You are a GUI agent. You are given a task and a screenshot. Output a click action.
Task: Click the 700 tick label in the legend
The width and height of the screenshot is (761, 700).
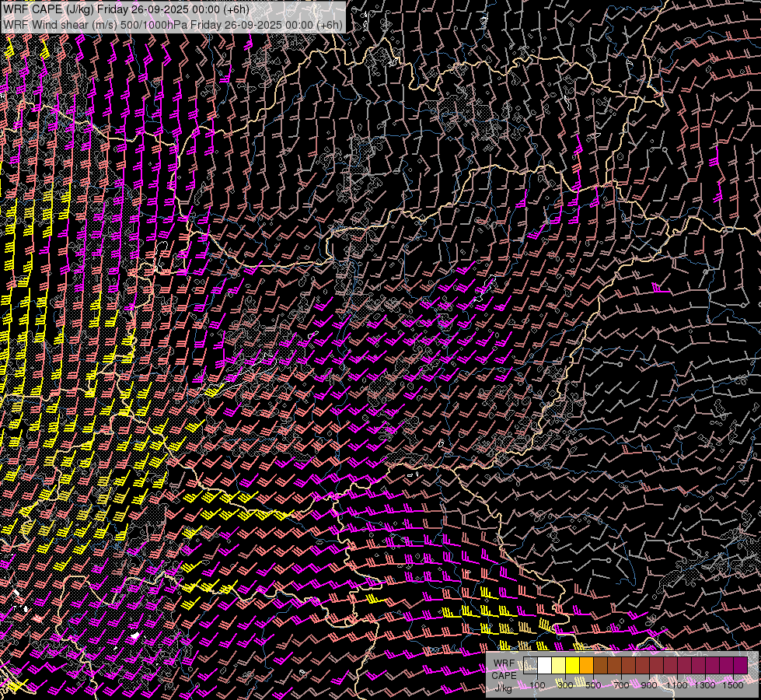tap(621, 685)
